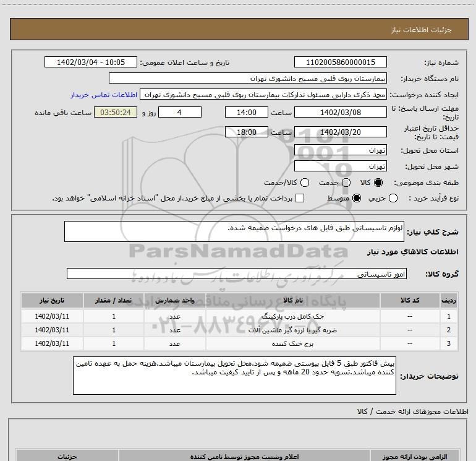Click the کد کالا column header
Image resolution: width=476 pixels, height=461 pixels.
click(x=410, y=300)
